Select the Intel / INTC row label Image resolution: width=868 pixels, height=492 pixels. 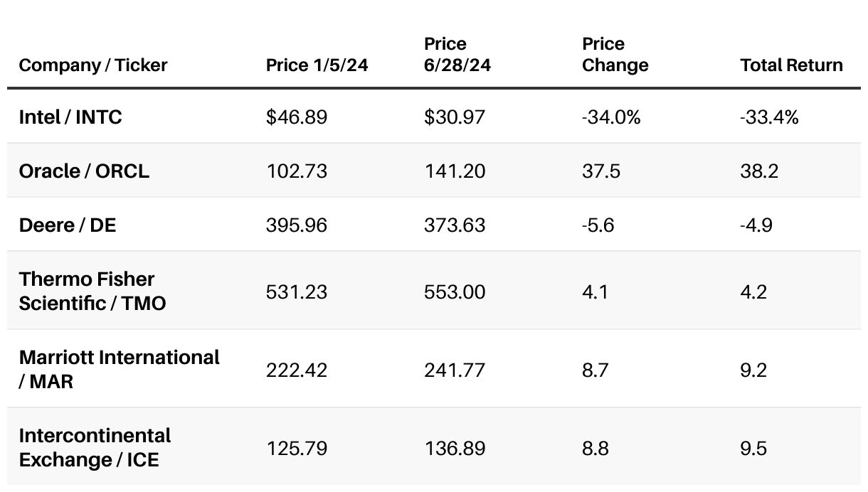(70, 117)
